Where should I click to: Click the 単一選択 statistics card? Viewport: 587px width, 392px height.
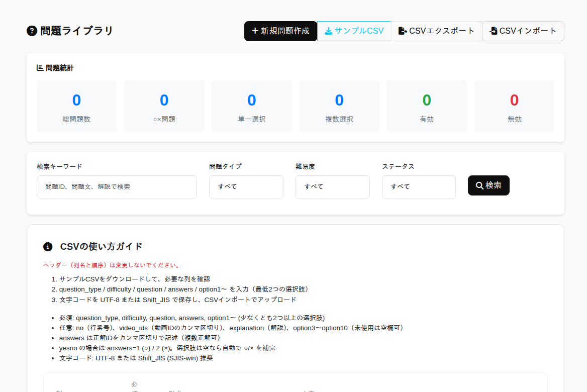252,107
